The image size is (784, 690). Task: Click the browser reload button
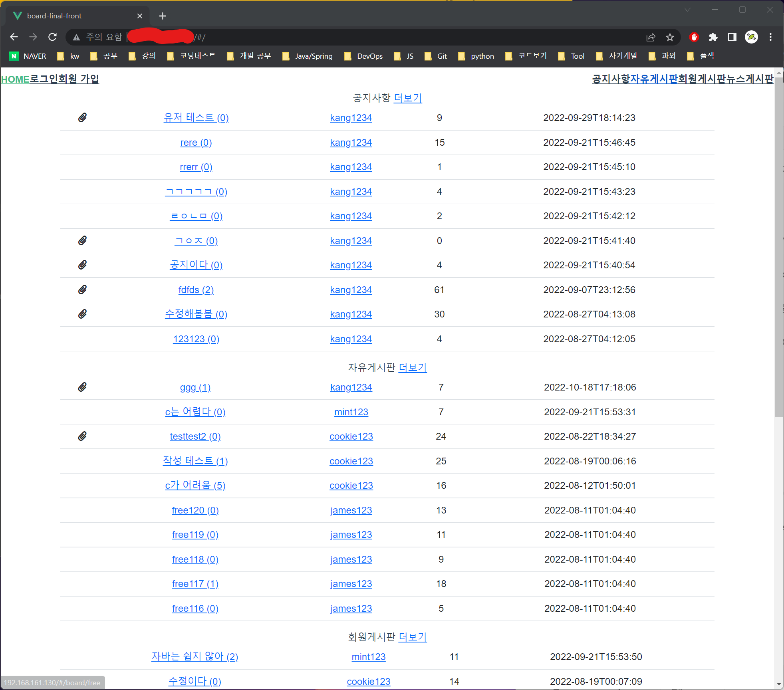point(52,37)
